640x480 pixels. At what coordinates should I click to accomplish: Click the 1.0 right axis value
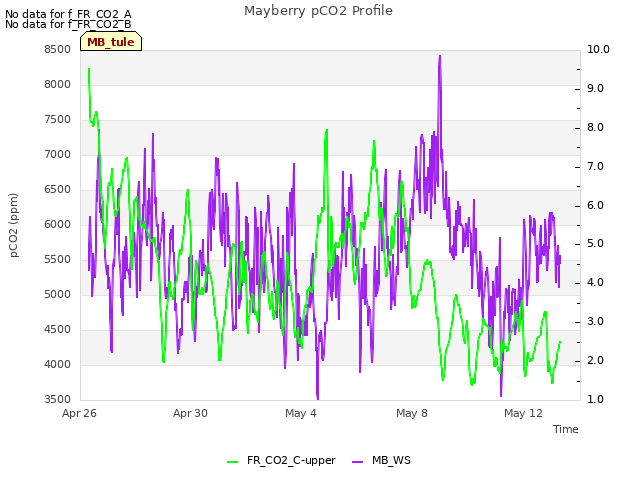(x=596, y=399)
